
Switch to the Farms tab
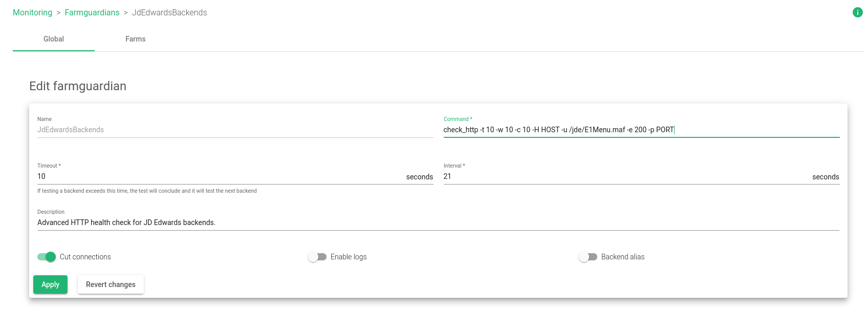[x=135, y=39]
